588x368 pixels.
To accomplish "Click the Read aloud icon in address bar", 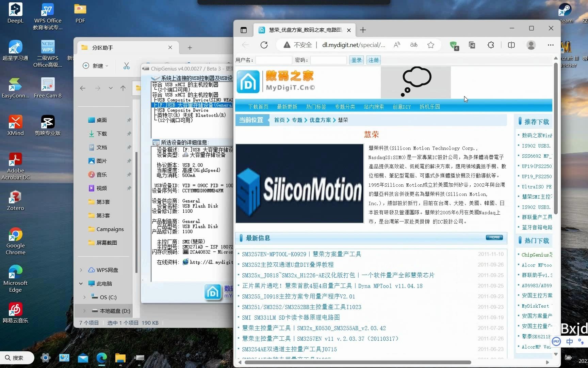I will coord(397,45).
